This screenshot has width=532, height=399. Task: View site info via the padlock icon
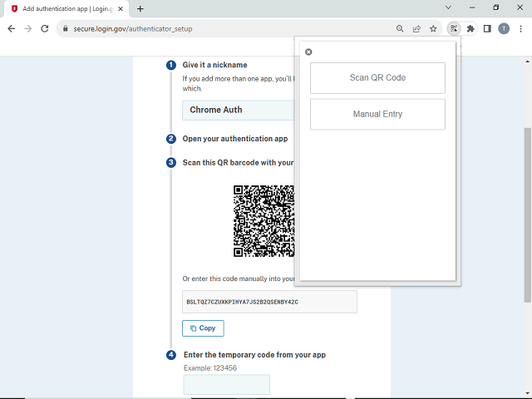pyautogui.click(x=66, y=29)
